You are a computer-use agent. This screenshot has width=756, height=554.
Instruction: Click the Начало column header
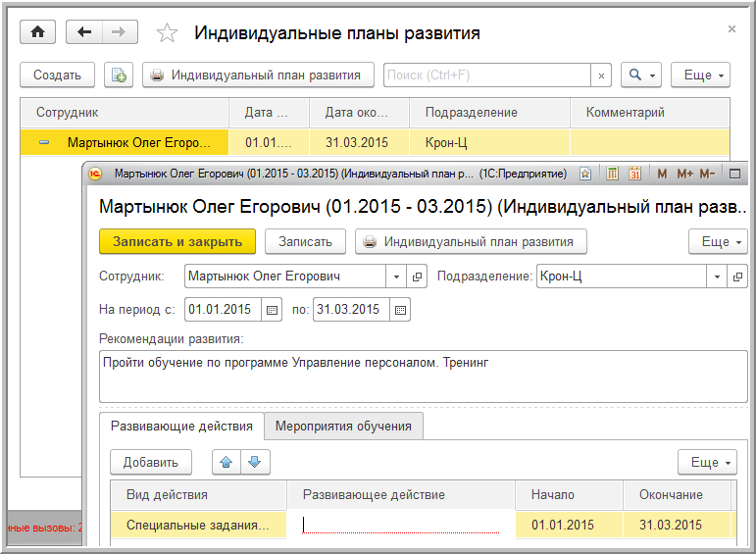(x=569, y=495)
